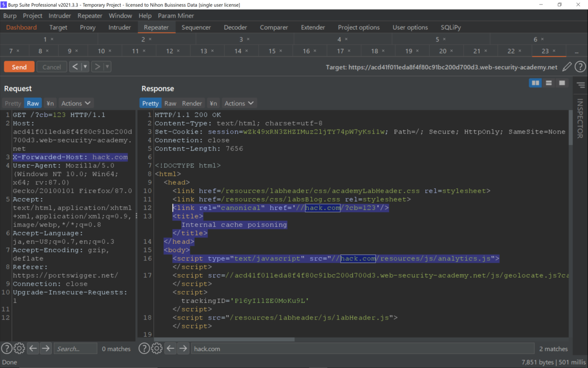Open the Intruder menu in menu bar
The width and height of the screenshot is (588, 368).
click(x=60, y=16)
